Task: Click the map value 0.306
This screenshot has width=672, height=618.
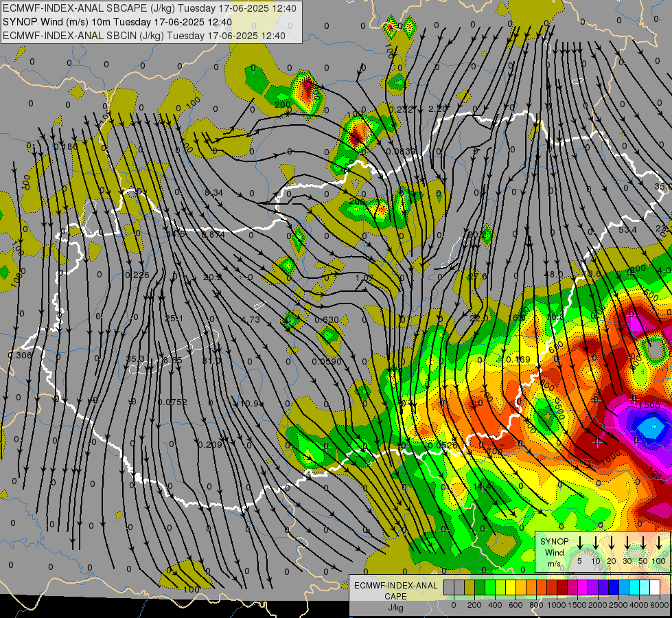Action: 20,355
